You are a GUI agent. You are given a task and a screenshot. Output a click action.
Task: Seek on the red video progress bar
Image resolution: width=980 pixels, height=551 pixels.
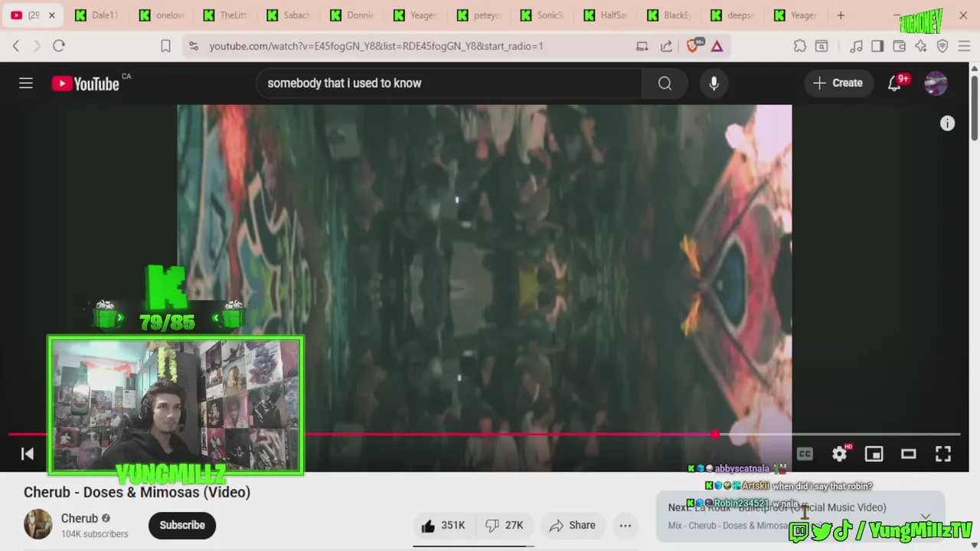point(484,434)
